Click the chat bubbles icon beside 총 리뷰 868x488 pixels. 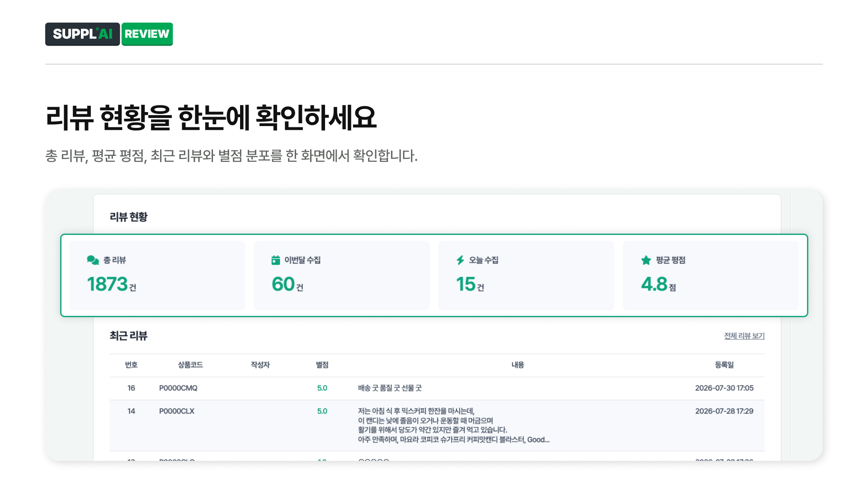click(x=93, y=260)
